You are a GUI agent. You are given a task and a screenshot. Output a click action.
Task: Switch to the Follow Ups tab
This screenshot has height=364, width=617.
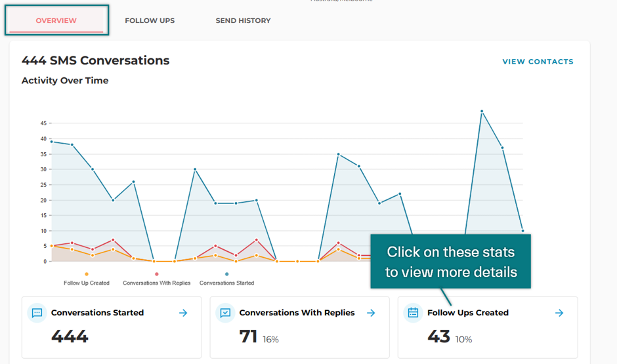[150, 20]
